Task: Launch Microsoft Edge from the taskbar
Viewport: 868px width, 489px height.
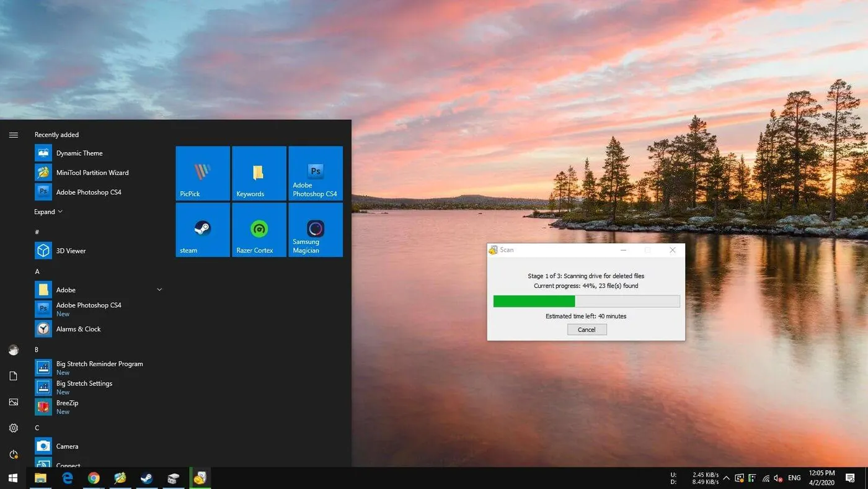Action: pos(67,478)
